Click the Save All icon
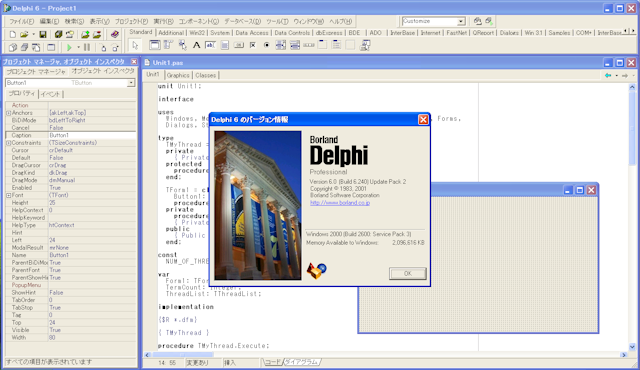Screen dimensions: 640x370 point(58,35)
